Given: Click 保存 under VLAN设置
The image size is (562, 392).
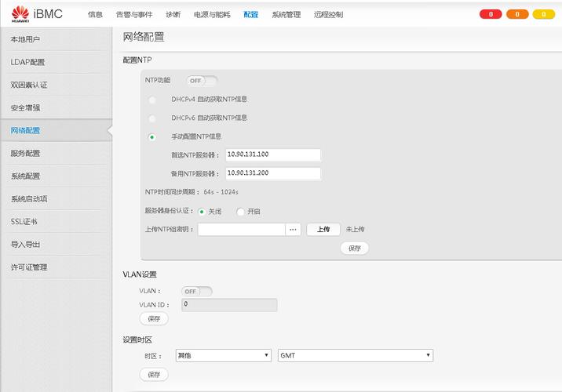Looking at the screenshot, I should pos(154,318).
